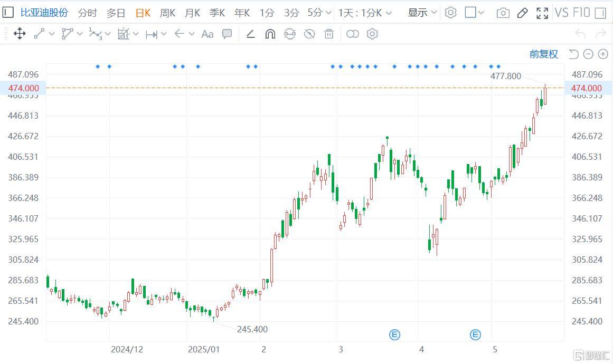Screen dimensions: 613x364
Task: Click the 2024/12 date axis label
Action: [127, 350]
